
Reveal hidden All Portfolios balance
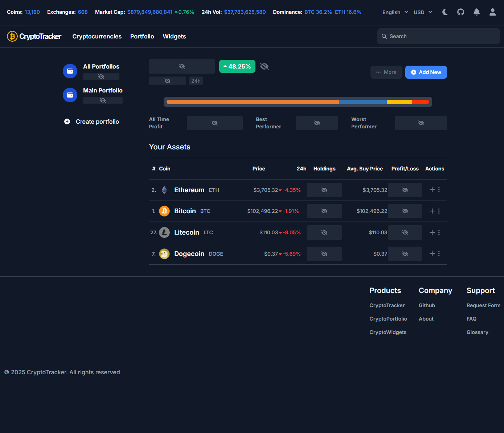coord(101,77)
